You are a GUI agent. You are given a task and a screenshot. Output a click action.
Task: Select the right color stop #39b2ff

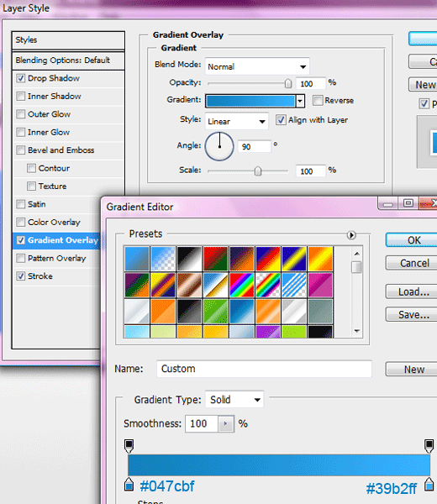pos(429,484)
